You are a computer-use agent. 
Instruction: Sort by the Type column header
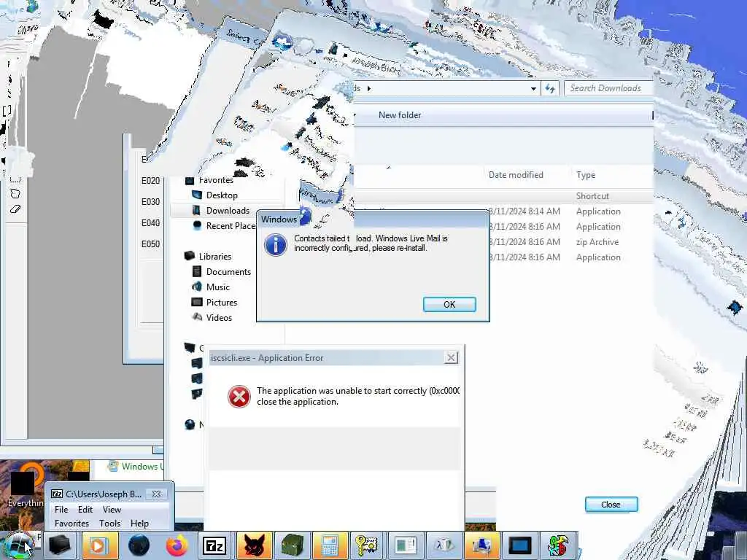pos(586,175)
